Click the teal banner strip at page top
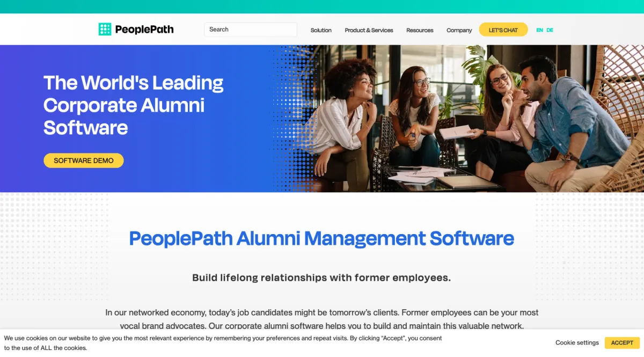Viewport: 644px width, 357px height. [322, 6]
